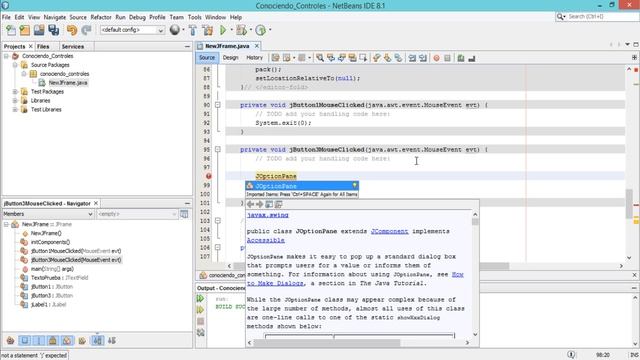Run the project with the green play icon
Viewport: 640px width, 360px height.
pyautogui.click(x=223, y=30)
